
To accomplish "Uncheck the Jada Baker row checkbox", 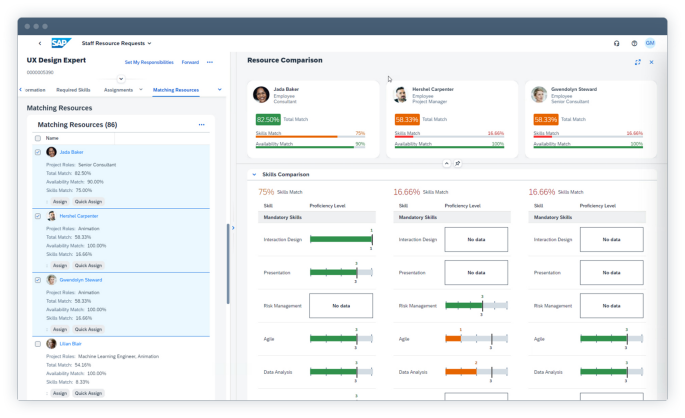I will tap(38, 152).
